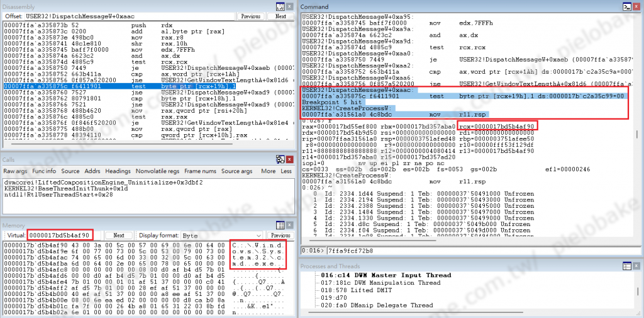Click Previous in the Disassembly panel

click(x=250, y=16)
